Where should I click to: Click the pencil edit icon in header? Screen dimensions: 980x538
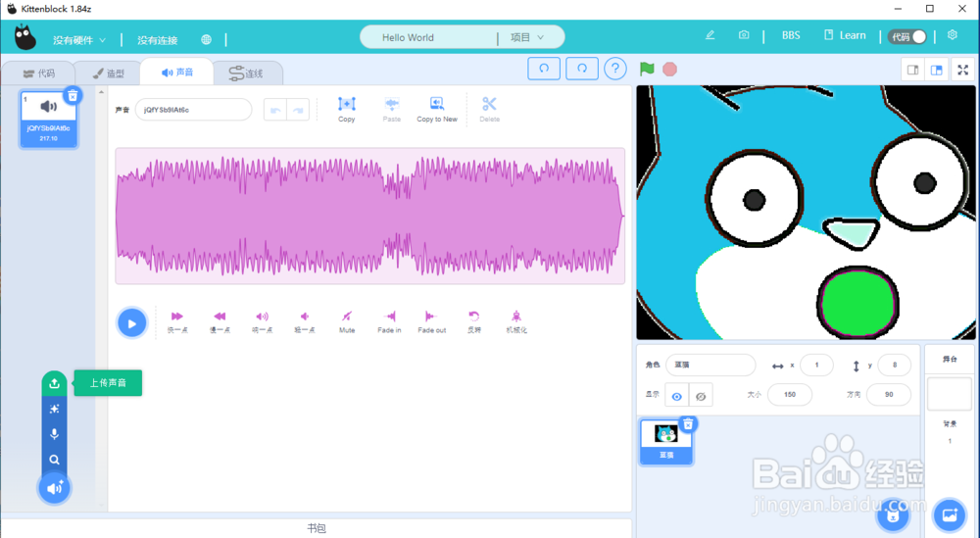[x=710, y=35]
